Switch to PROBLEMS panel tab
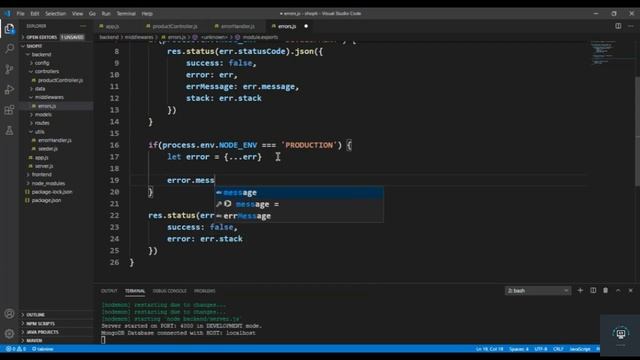The image size is (640, 360). [204, 291]
